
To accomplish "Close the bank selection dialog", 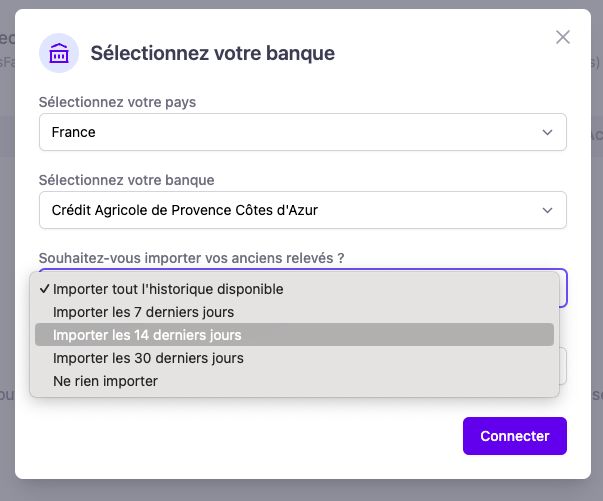I will (563, 37).
